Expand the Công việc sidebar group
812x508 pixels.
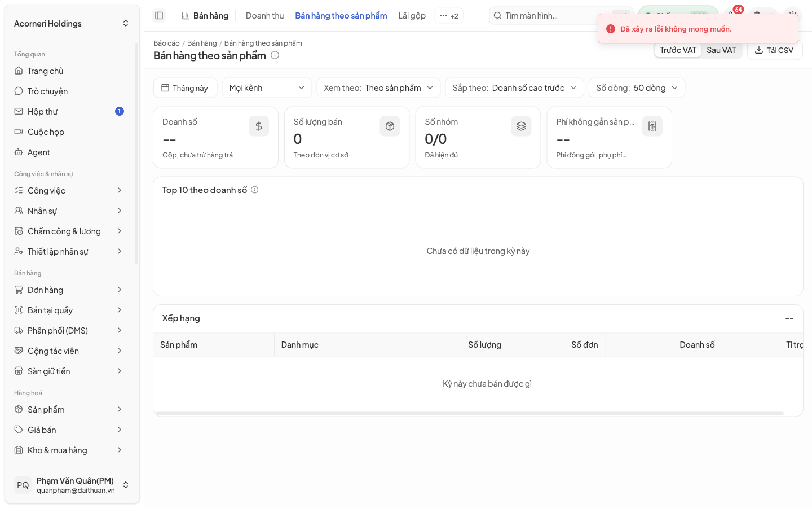(x=70, y=191)
